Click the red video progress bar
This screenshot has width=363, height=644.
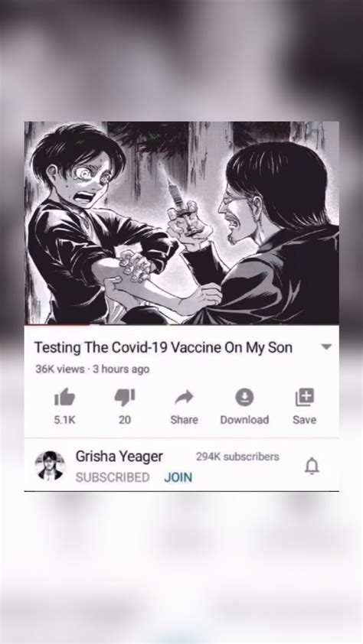click(57, 325)
